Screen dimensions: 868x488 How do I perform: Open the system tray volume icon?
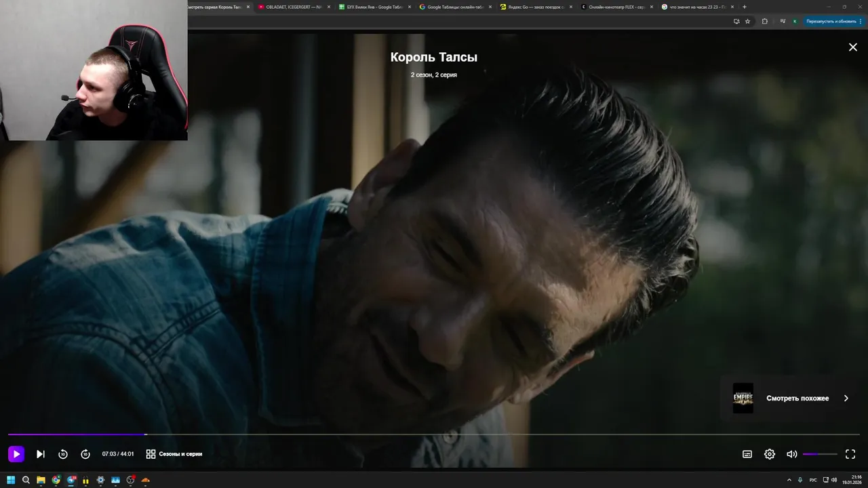(834, 480)
